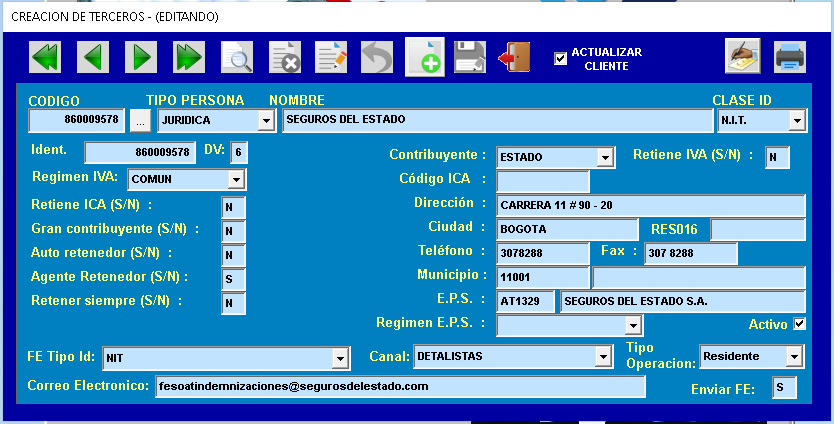Click the Retiene IVA (S/N) field
834x424 pixels.
[x=777, y=157]
